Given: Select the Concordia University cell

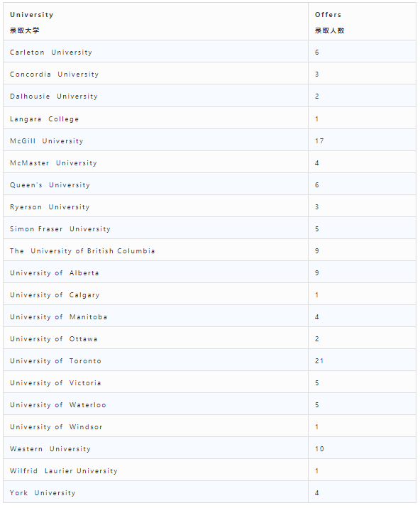Looking at the screenshot, I should pyautogui.click(x=155, y=74).
